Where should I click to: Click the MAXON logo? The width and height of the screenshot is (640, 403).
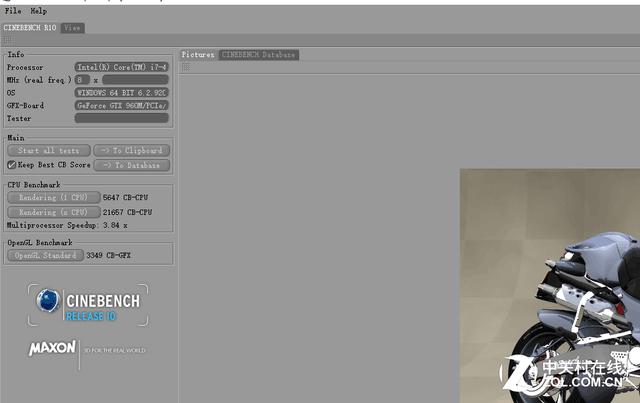(x=52, y=348)
